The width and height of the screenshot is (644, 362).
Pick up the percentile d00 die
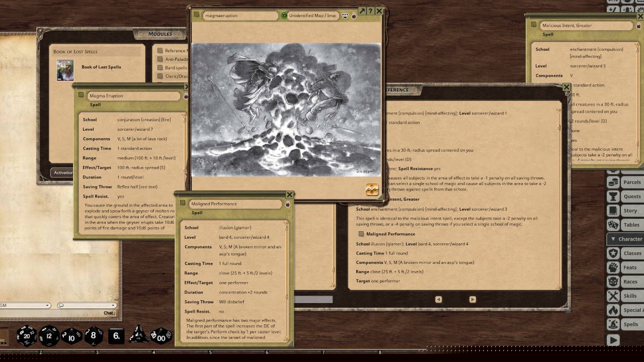(x=162, y=336)
